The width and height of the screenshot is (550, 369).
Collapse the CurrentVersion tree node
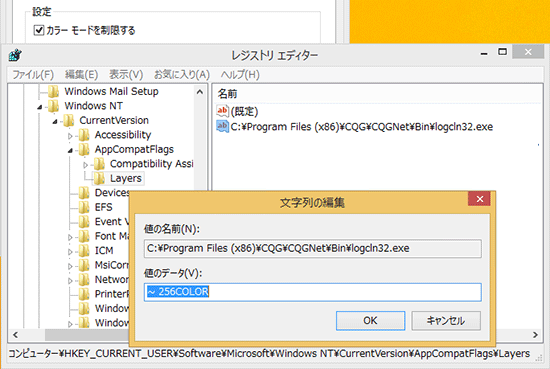pyautogui.click(x=55, y=122)
